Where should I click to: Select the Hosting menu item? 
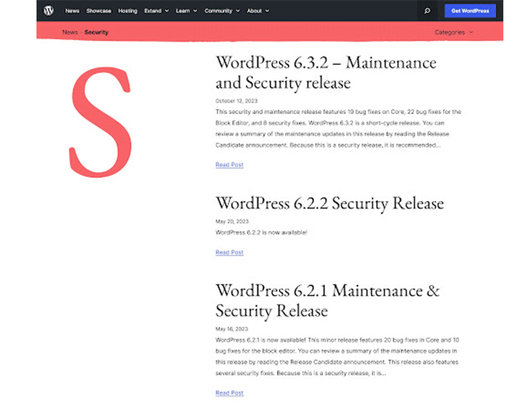click(128, 11)
